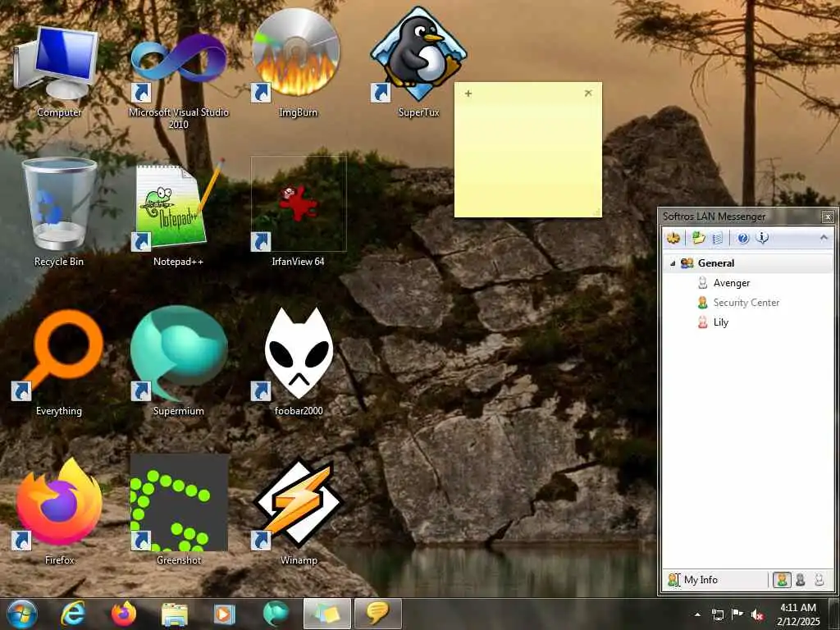Viewport: 840px width, 630px height.
Task: Set status to Busy with the dark grey user icon
Action: pyautogui.click(x=801, y=580)
